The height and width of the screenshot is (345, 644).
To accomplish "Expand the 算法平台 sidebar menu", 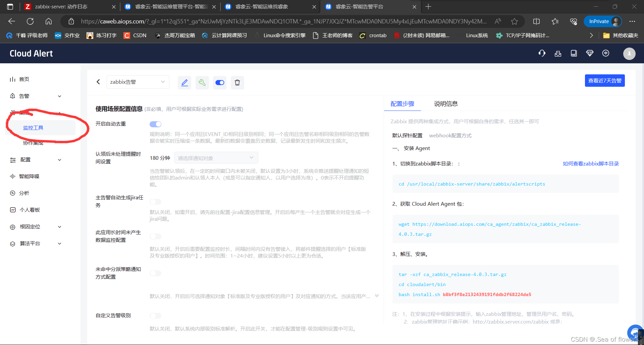I will 59,244.
